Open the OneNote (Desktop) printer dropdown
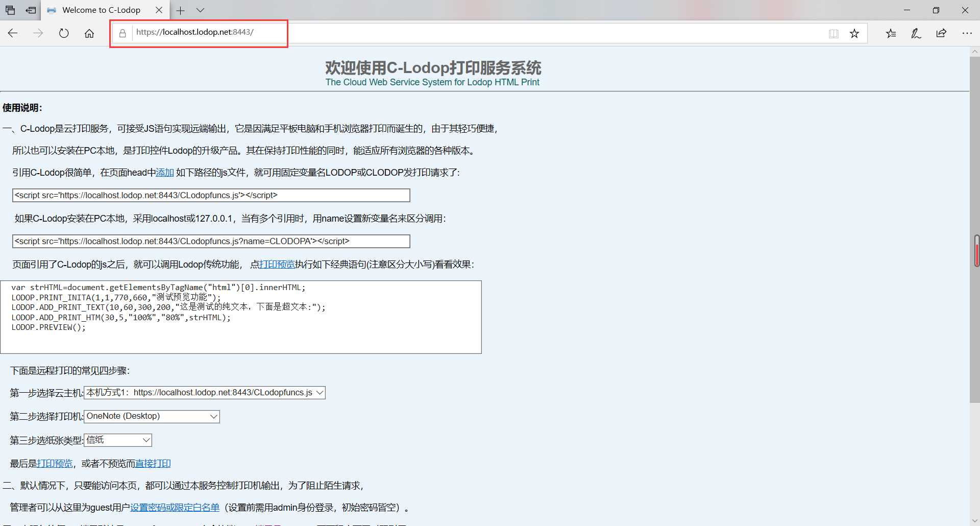 coord(152,416)
